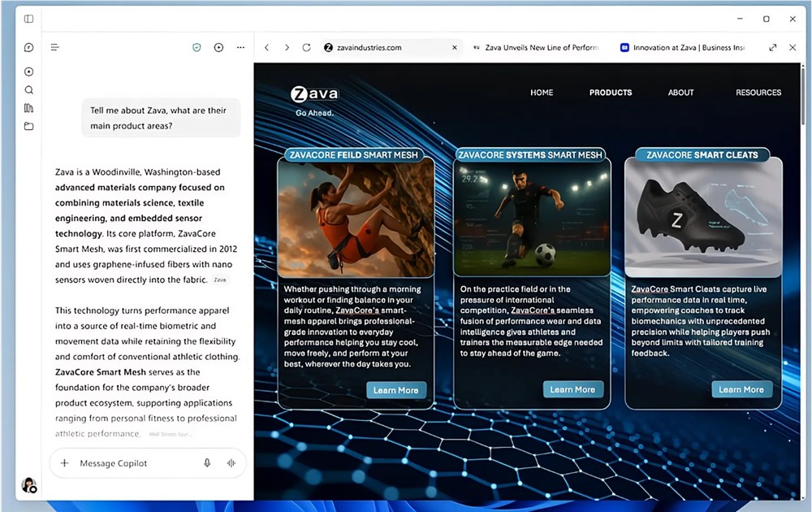Click Learn More on Feild Smart Mesh card
This screenshot has height=512, width=812.
click(396, 390)
